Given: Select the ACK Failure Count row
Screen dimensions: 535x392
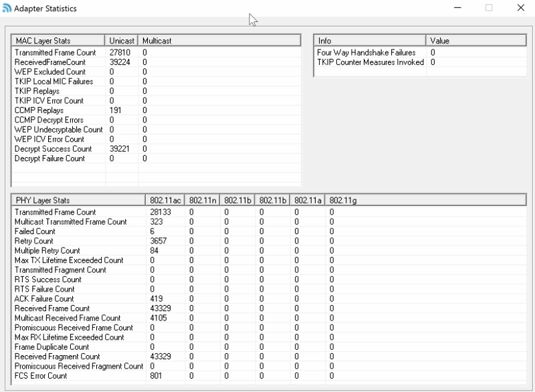Looking at the screenshot, I should tap(269, 299).
